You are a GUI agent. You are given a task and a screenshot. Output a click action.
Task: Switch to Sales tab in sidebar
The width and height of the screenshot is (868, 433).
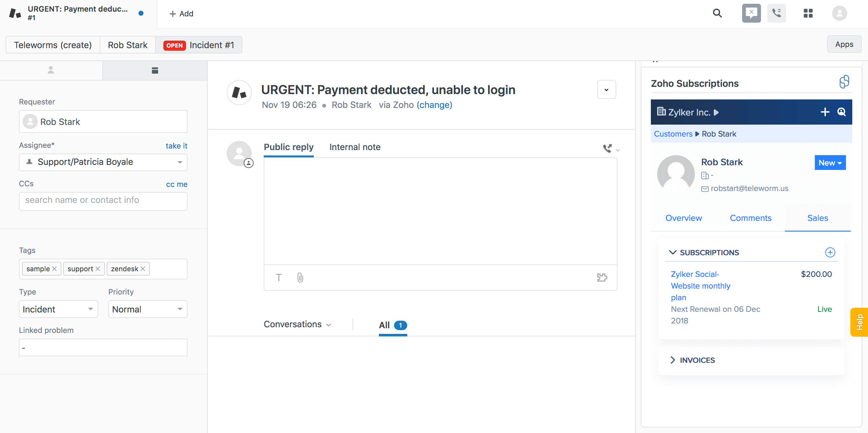coord(818,218)
